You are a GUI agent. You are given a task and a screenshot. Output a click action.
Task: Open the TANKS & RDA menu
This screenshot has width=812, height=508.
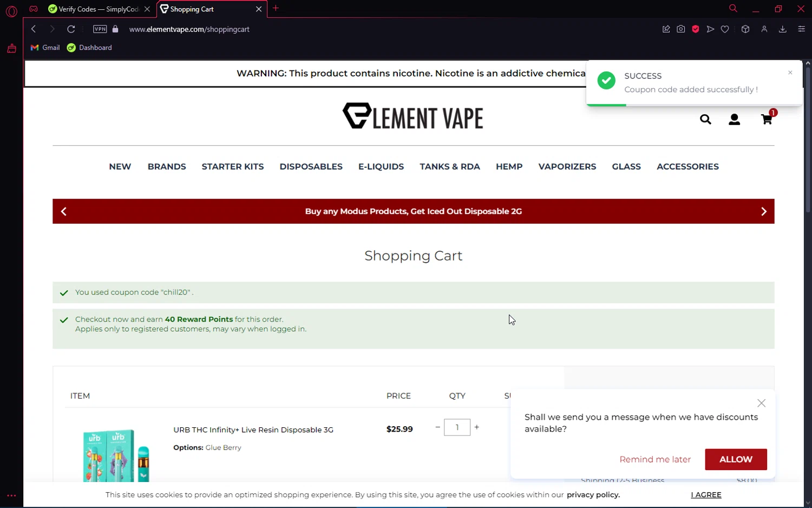tap(450, 167)
